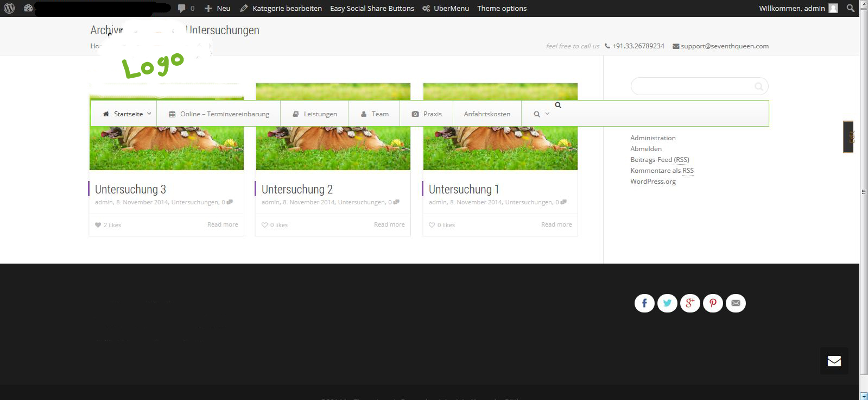
Task: Click the admin bar search magnifier icon
Action: tap(850, 8)
